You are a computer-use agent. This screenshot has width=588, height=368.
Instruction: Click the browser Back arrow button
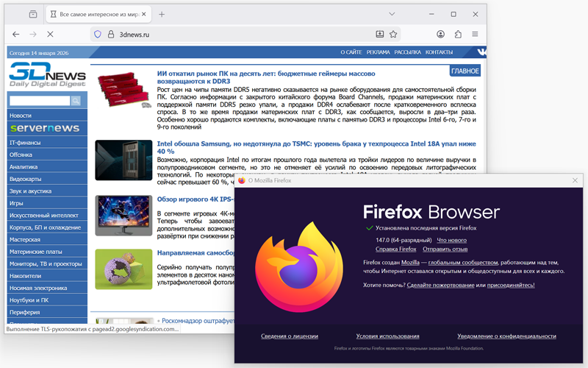click(x=16, y=34)
